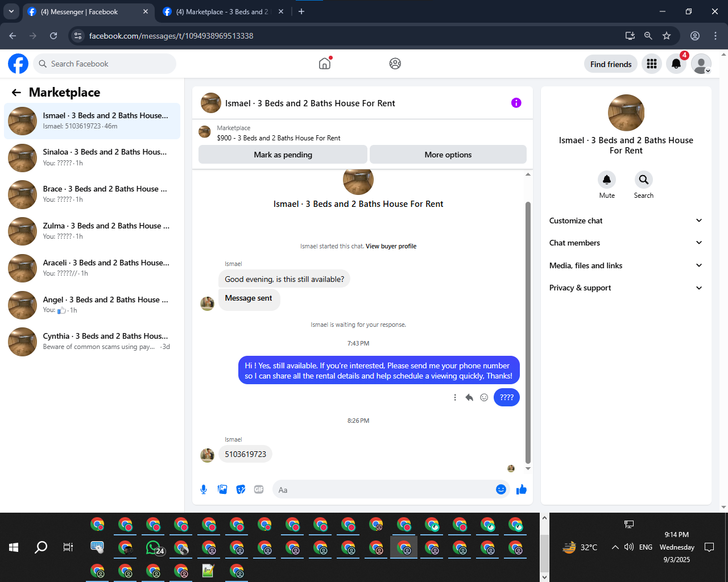
Task: Expand Media, files and links section
Action: pos(626,265)
